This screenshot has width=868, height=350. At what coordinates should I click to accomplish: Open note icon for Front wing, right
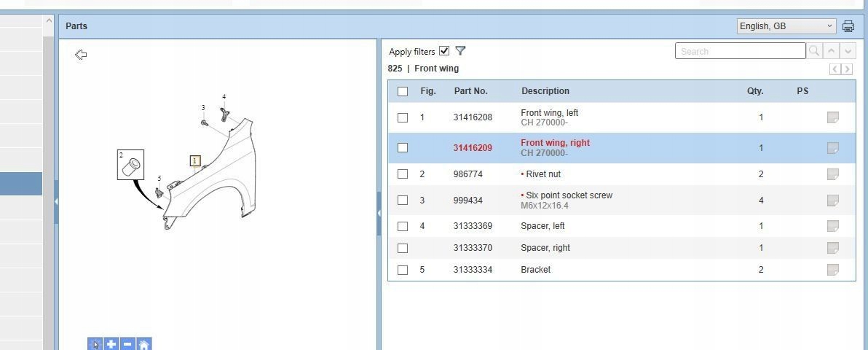(x=832, y=148)
